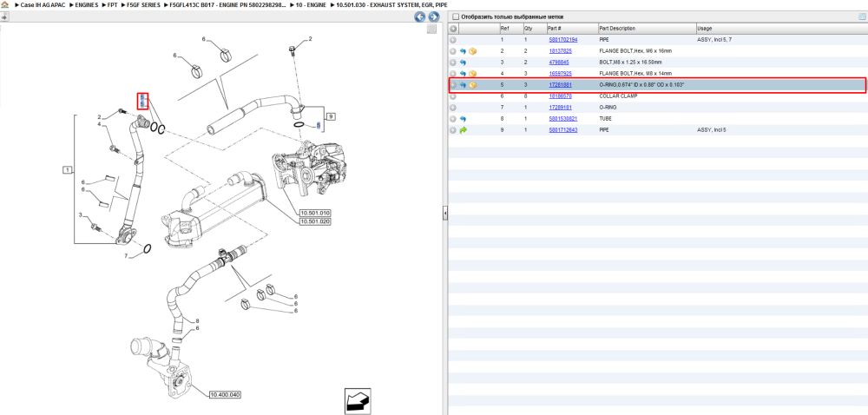
Task: Select boxed callout 9 in diagram
Action: 331,116
